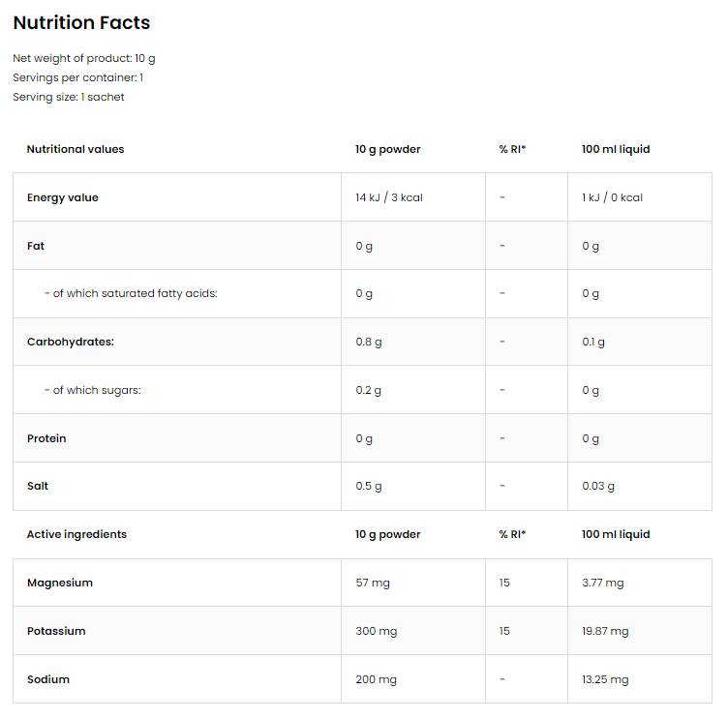Image resolution: width=728 pixels, height=719 pixels.
Task: Click the of which sugars label
Action: click(93, 390)
